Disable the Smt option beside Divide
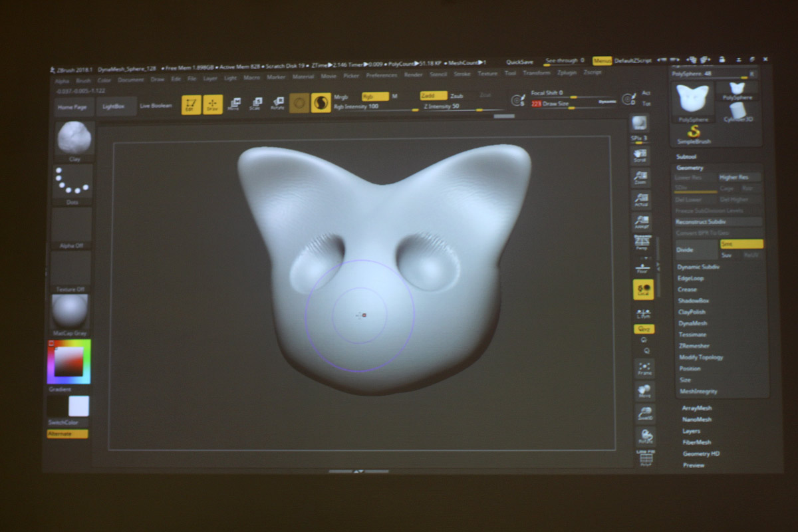The height and width of the screenshot is (532, 798). point(741,244)
